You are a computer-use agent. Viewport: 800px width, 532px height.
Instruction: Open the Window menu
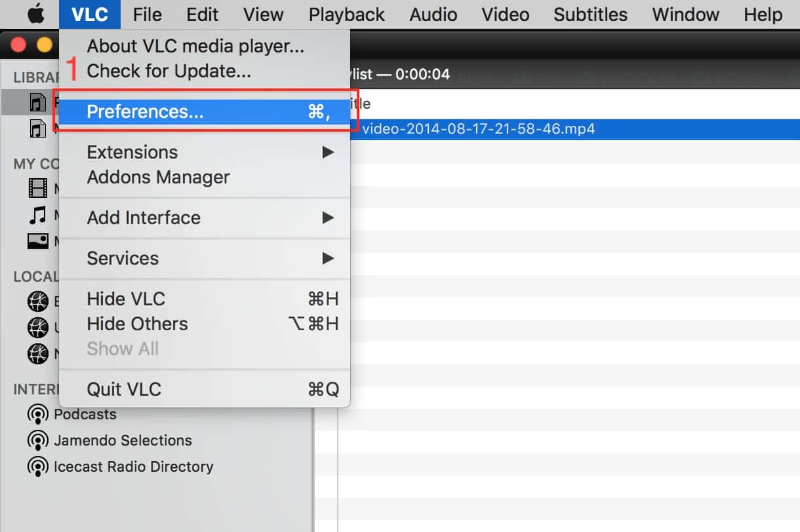685,14
